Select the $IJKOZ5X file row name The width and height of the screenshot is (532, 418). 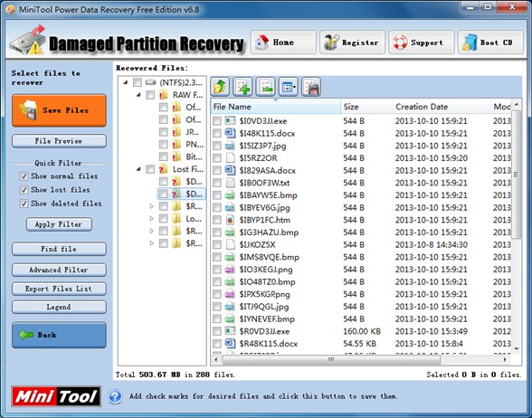coord(257,244)
